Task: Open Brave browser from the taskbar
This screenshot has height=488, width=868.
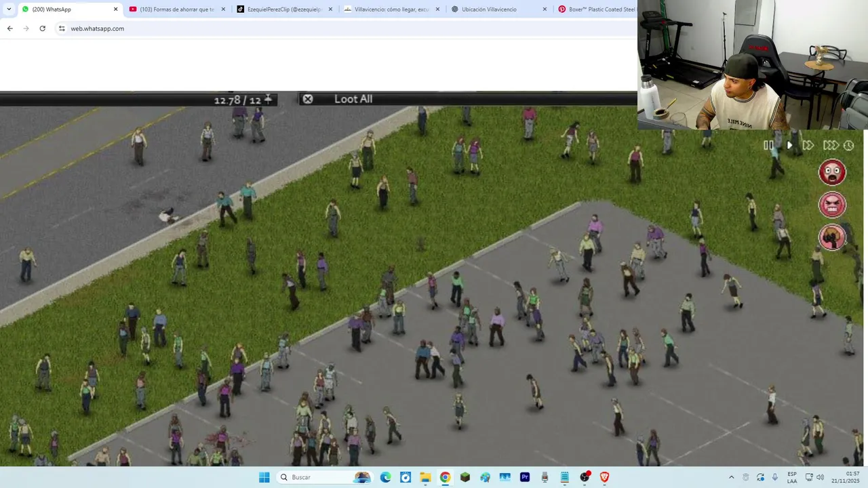Action: [x=604, y=477]
